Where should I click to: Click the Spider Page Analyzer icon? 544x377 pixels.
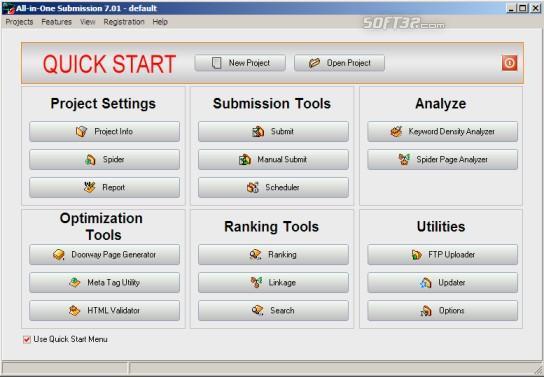(x=404, y=160)
